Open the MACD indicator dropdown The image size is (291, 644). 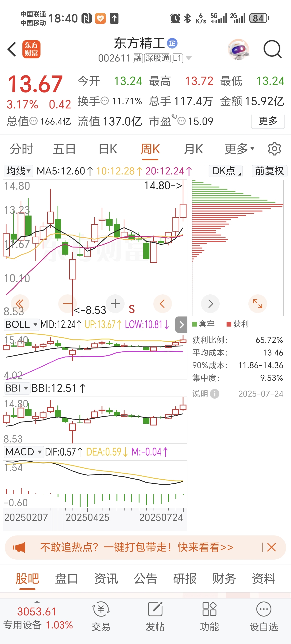point(24,452)
